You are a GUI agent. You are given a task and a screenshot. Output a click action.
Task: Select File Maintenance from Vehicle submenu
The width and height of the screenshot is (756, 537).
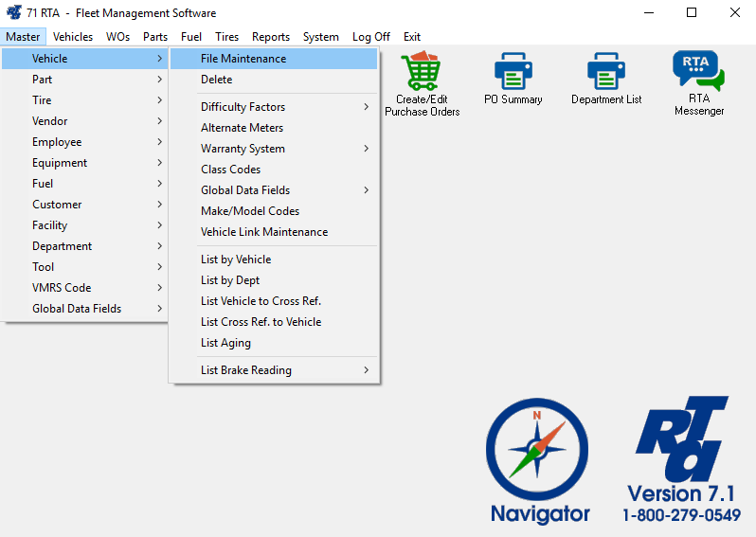tap(243, 59)
